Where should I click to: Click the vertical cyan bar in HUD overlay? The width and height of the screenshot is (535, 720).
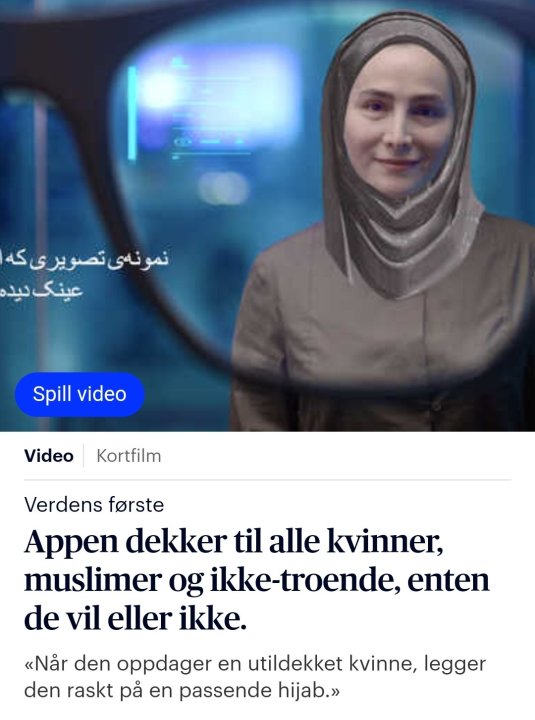(132, 113)
